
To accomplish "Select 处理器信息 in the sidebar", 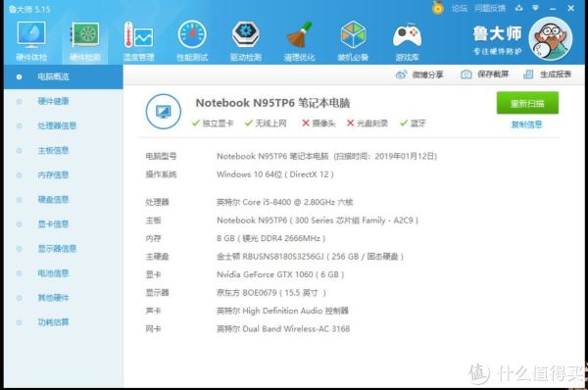I will pos(57,125).
